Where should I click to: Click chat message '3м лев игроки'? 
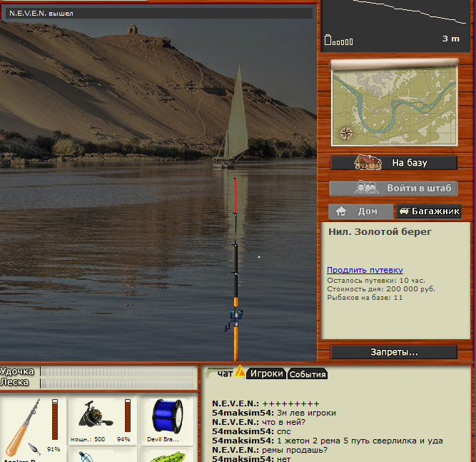(306, 413)
